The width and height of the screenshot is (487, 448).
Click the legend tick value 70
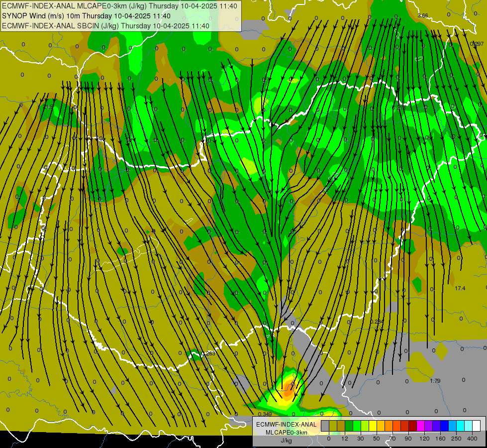point(392,439)
